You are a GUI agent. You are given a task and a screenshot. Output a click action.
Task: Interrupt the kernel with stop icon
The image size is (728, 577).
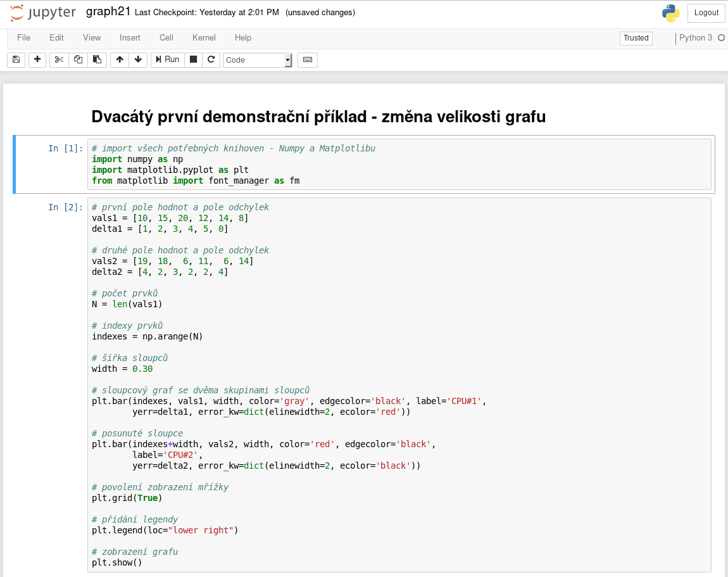point(194,60)
